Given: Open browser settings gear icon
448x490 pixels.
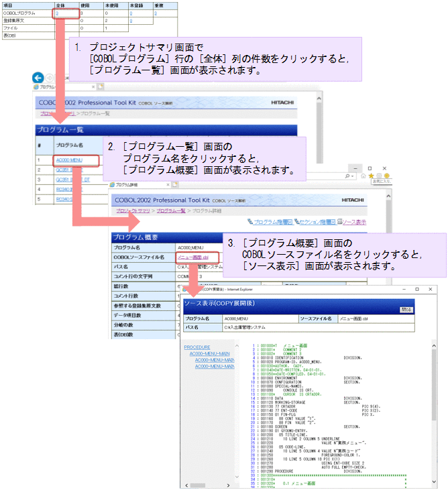Looking at the screenshot, I should point(379,176).
